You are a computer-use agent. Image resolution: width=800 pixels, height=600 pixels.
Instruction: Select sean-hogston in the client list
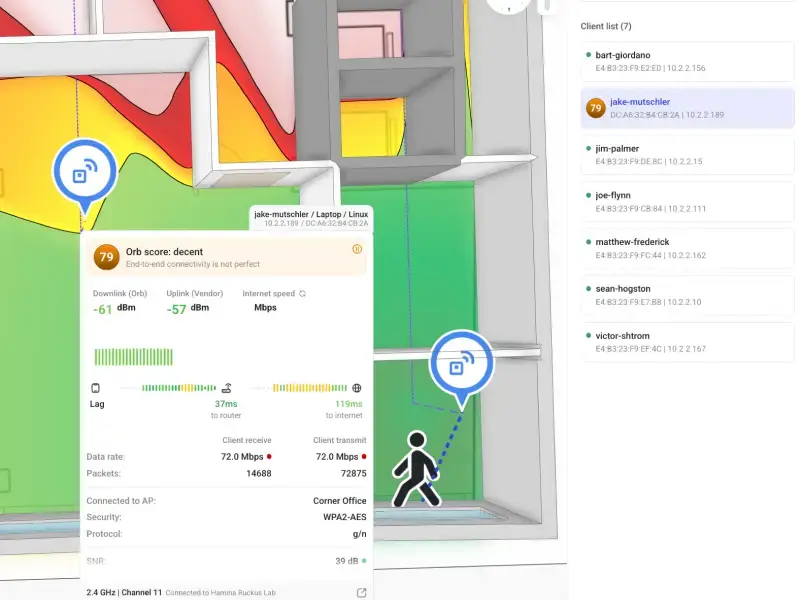pos(686,295)
